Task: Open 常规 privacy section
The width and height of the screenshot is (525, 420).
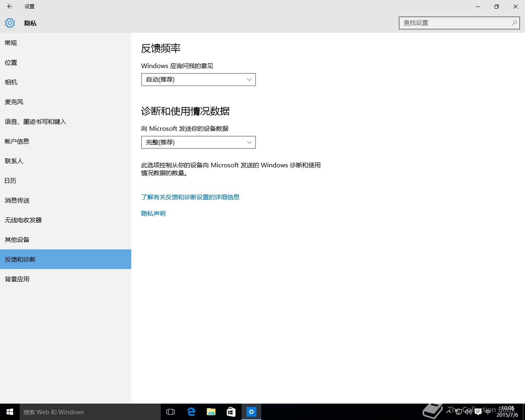Action: coord(66,43)
